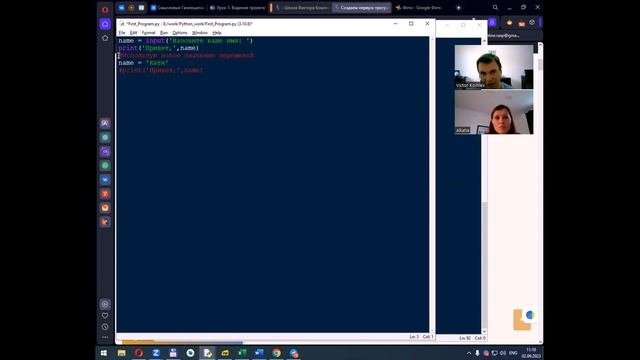
Task: Open Opera sidebar home icon
Action: click(x=105, y=24)
